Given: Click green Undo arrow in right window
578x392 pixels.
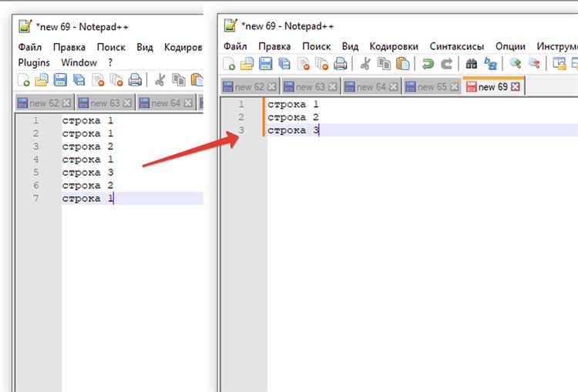Looking at the screenshot, I should [428, 64].
